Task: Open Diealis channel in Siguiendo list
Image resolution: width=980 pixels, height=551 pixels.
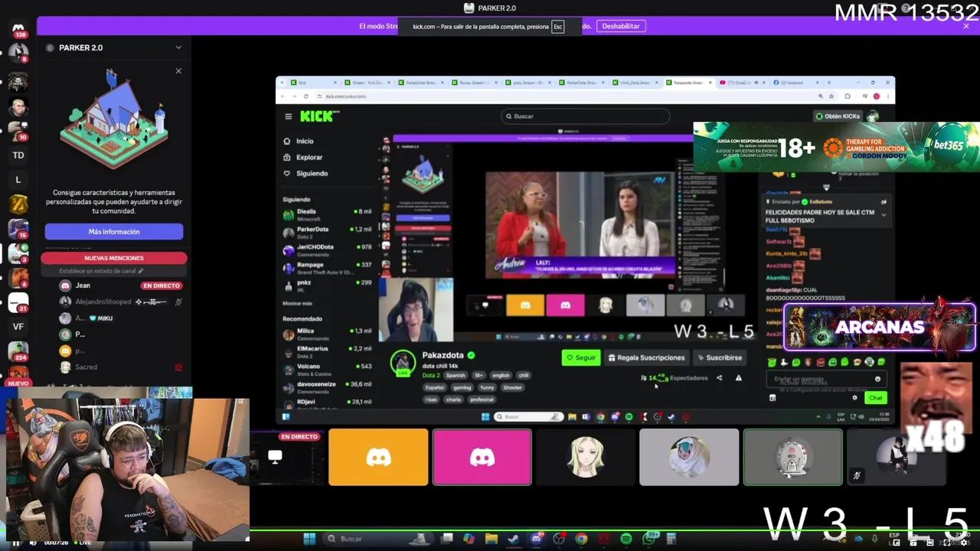Action: [328, 214]
